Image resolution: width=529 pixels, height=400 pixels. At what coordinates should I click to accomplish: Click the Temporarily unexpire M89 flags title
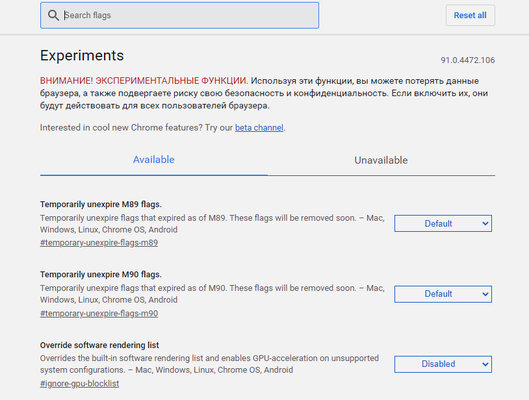coord(101,204)
